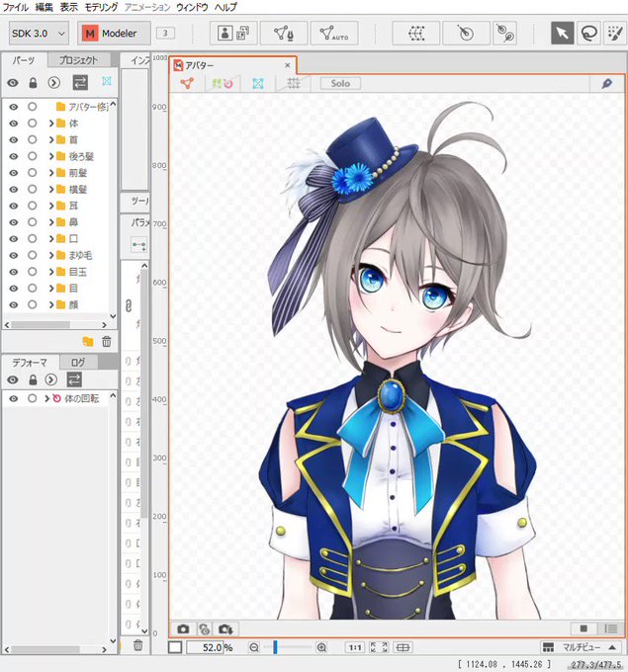Viewport: 628px width, 672px height.
Task: Expand the まゆ毛 folder
Action: 51,255
